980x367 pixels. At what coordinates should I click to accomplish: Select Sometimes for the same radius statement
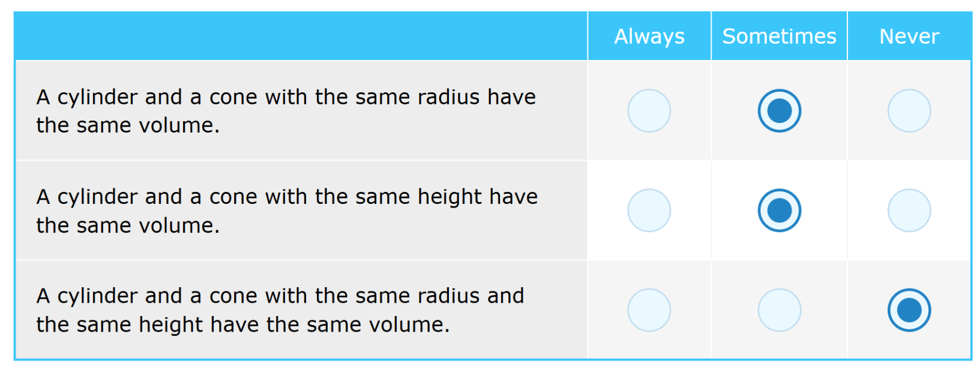[779, 111]
